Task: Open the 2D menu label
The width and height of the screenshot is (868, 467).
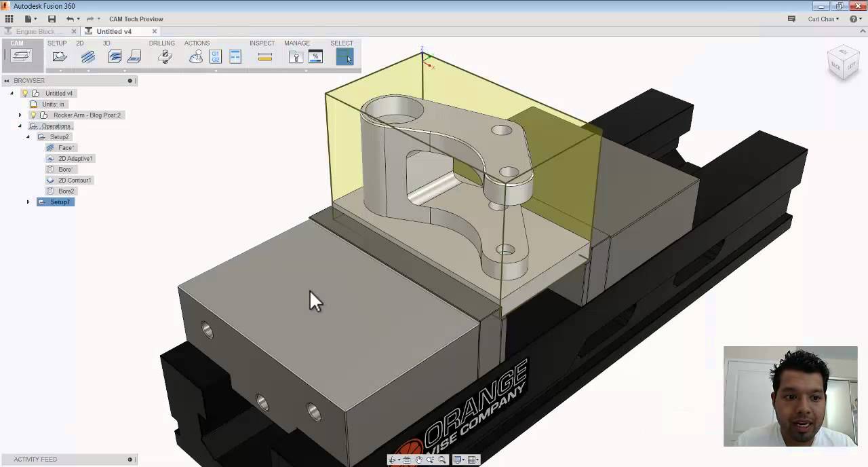Action: click(80, 43)
